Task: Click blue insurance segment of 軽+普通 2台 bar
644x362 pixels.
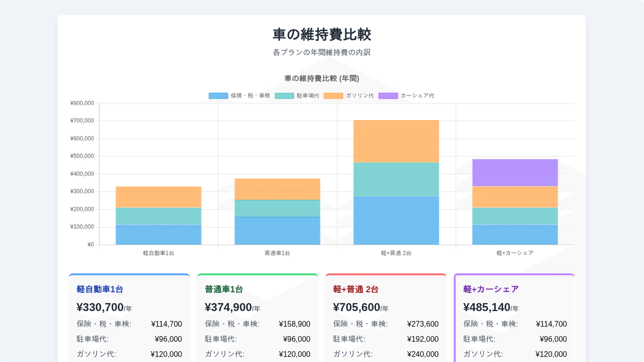Action: click(396, 221)
